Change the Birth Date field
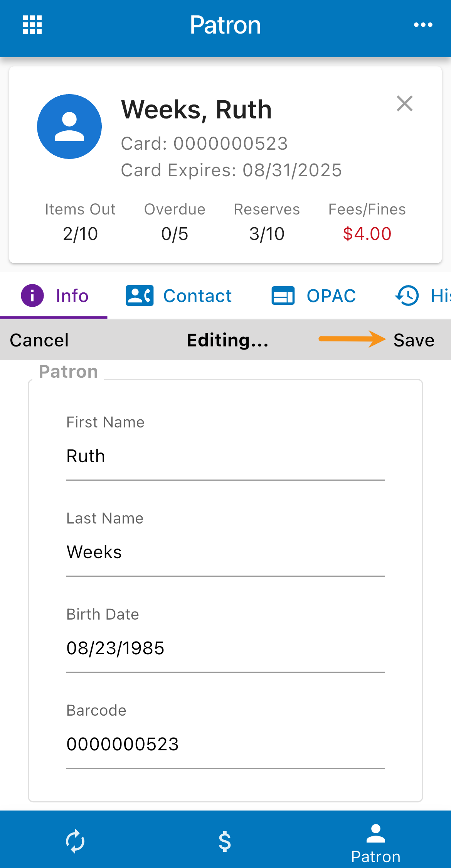This screenshot has width=451, height=868. (225, 648)
